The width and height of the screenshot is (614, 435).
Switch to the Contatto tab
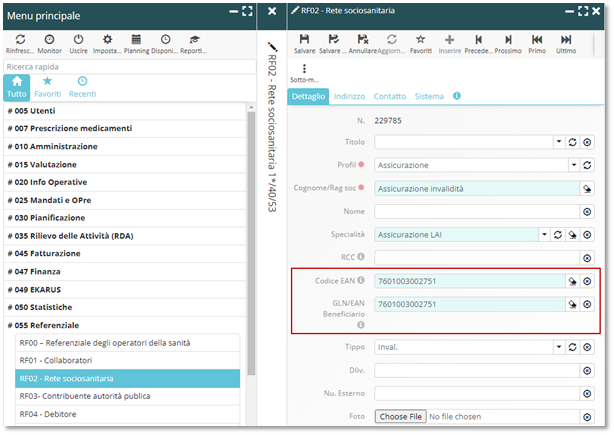389,96
